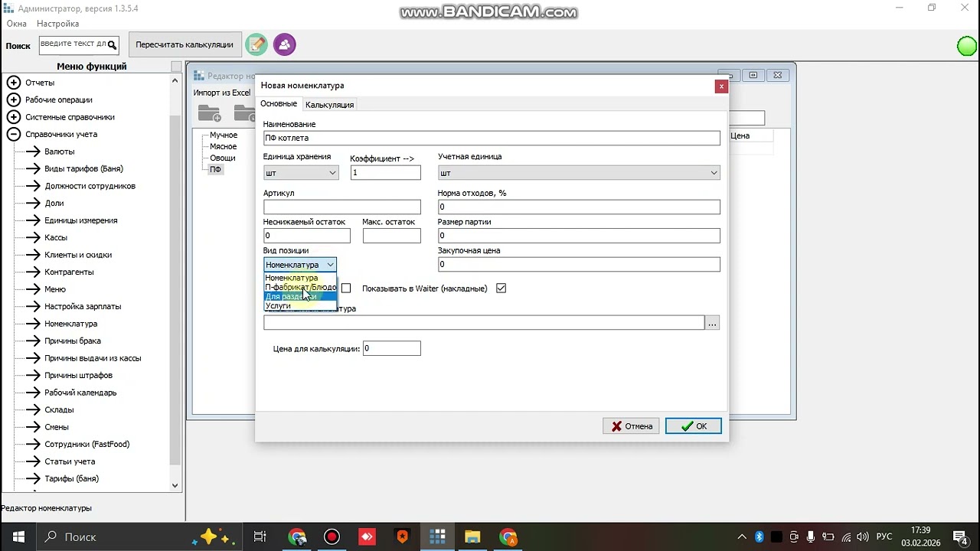Click the arrow icon beside Номенклатура in the functions menu

point(32,324)
